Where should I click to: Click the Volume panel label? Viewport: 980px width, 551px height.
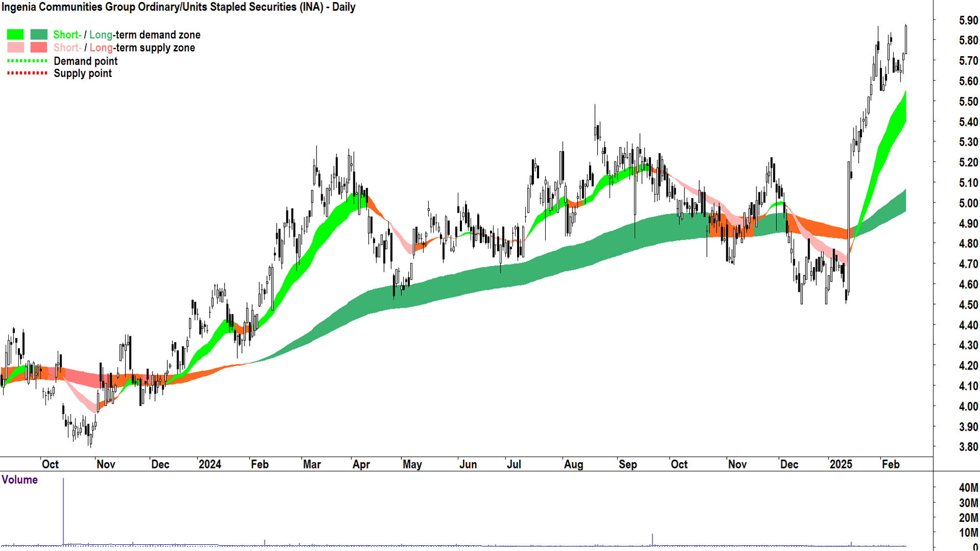(x=19, y=480)
